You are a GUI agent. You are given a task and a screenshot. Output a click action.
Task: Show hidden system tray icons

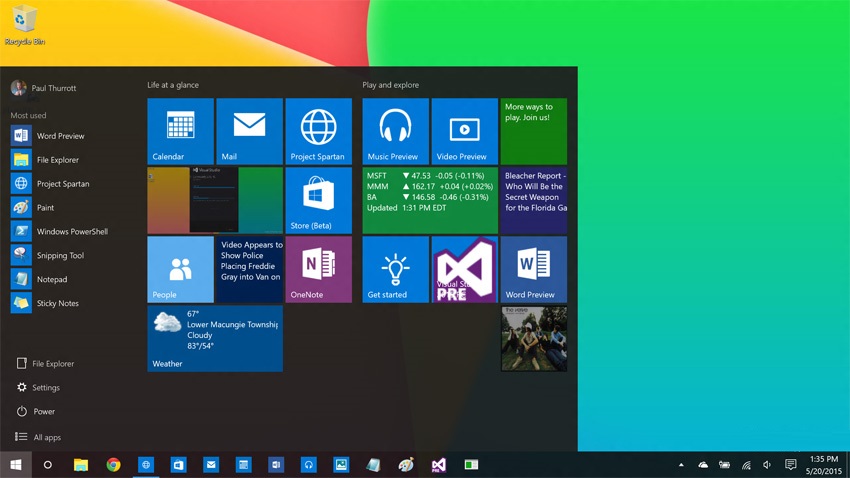click(681, 465)
